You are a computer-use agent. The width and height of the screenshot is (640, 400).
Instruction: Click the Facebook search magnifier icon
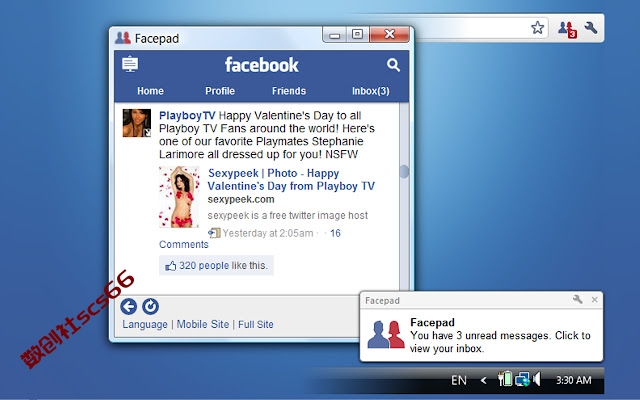point(393,65)
